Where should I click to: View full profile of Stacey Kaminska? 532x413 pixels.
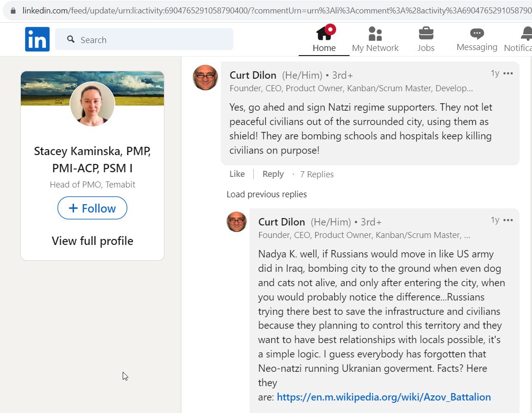click(x=92, y=241)
